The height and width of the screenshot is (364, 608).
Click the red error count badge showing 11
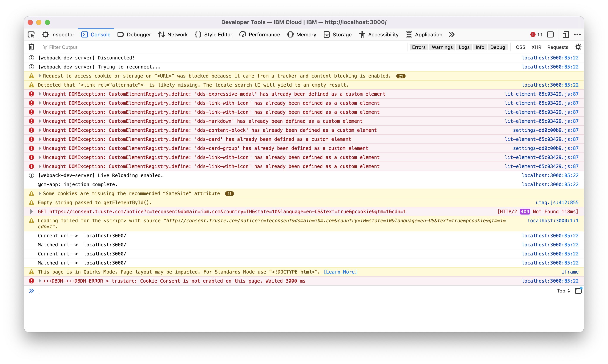(537, 35)
